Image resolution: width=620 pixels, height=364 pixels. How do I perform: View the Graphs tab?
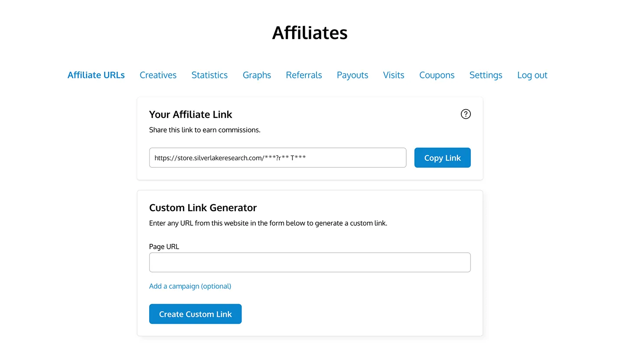pos(257,75)
